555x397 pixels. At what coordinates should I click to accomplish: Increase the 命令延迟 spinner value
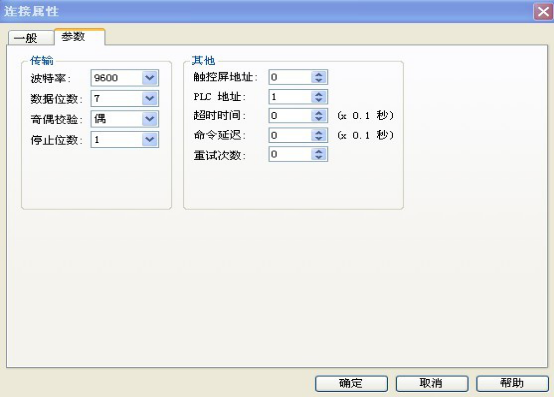319,132
